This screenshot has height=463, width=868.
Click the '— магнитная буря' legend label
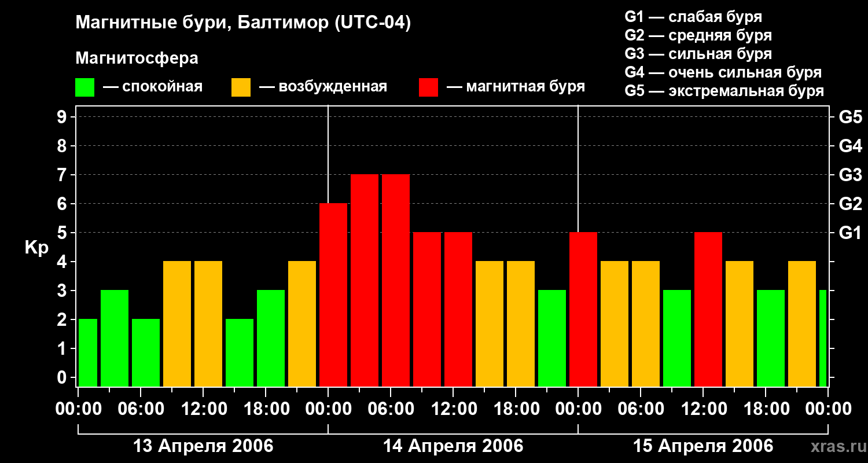(x=516, y=87)
